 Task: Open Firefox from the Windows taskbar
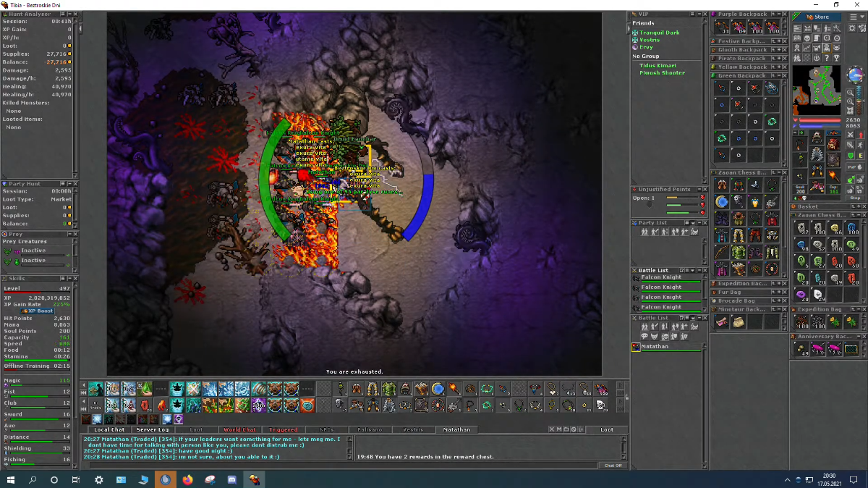click(x=188, y=479)
